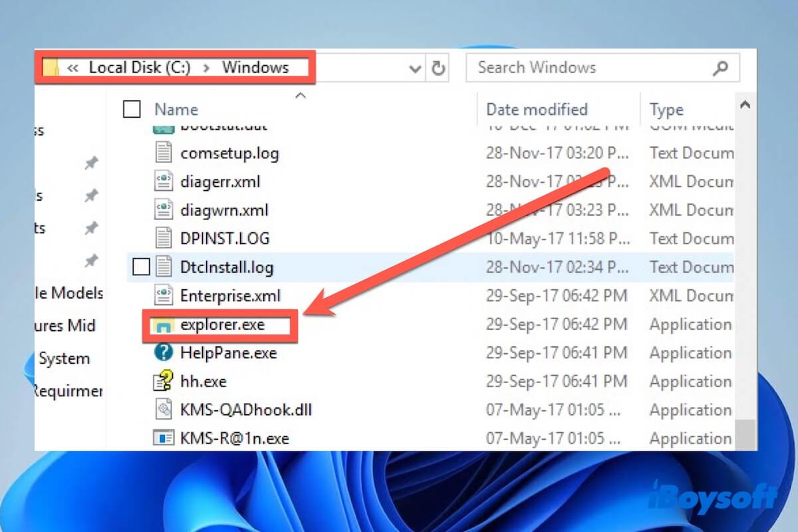Click the file list vertical scrollbar thumb

[x=745, y=434]
